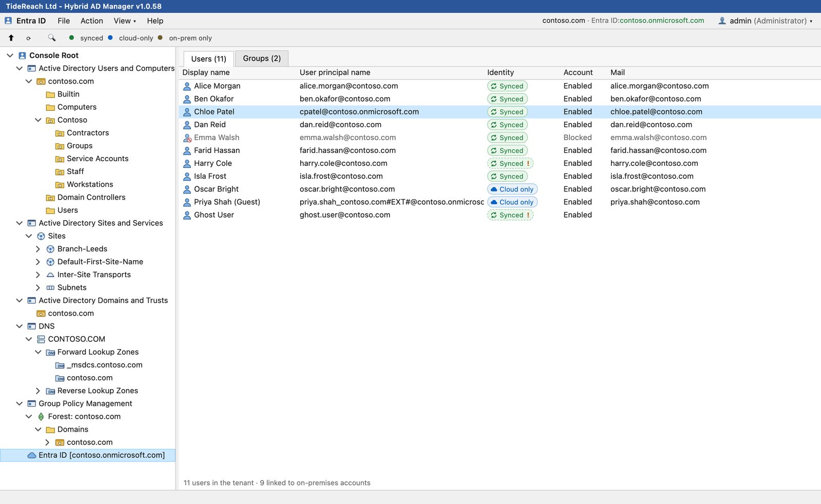821x504 pixels.
Task: Select the Service Accounts OU
Action: click(x=97, y=159)
